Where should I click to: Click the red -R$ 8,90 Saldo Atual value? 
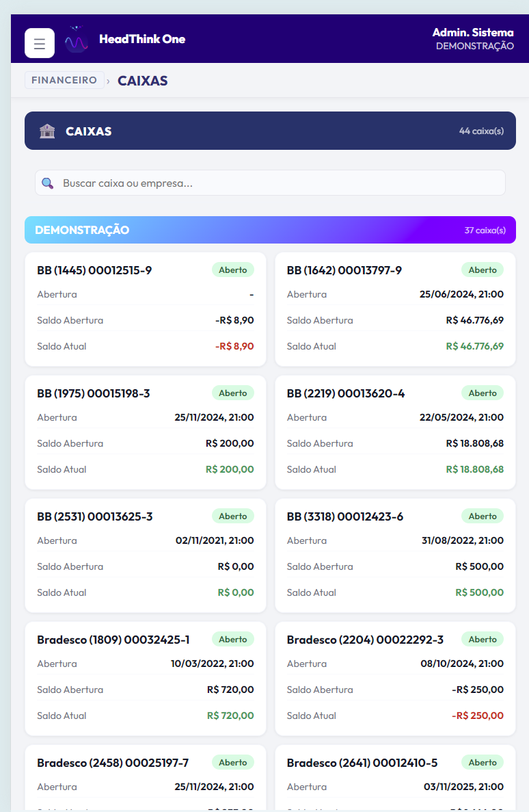click(x=234, y=346)
